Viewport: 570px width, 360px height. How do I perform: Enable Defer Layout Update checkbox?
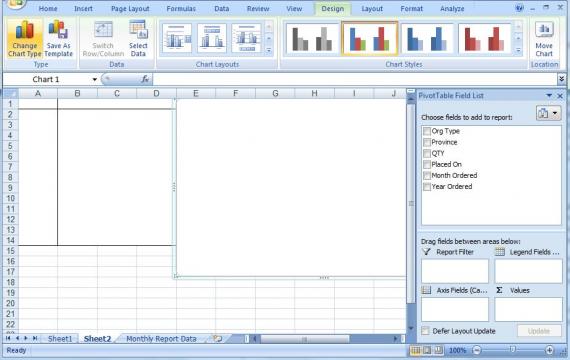tap(425, 331)
